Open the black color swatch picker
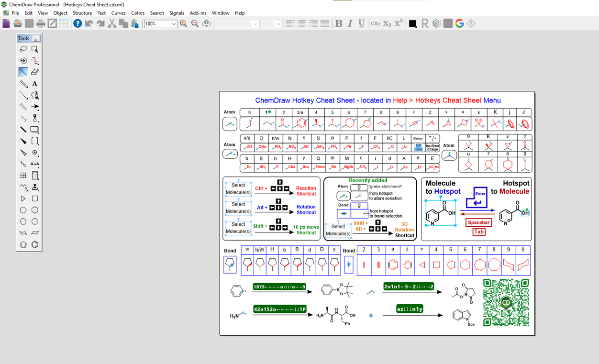Image resolution: width=599 pixels, height=364 pixels. click(x=412, y=24)
